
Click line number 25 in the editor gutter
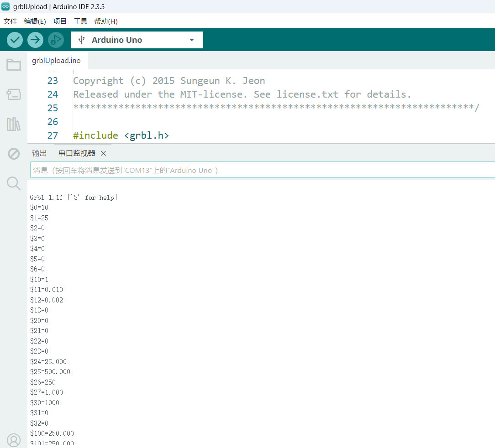click(x=53, y=108)
